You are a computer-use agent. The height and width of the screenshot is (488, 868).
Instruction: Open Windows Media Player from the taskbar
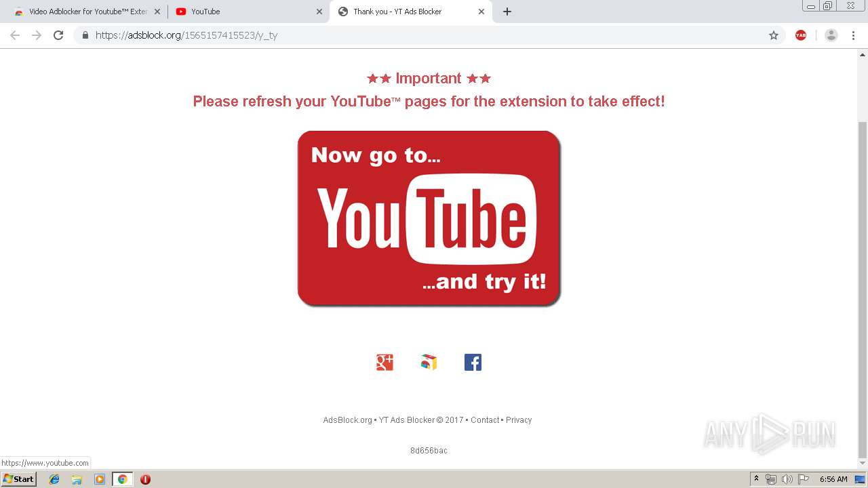point(100,479)
